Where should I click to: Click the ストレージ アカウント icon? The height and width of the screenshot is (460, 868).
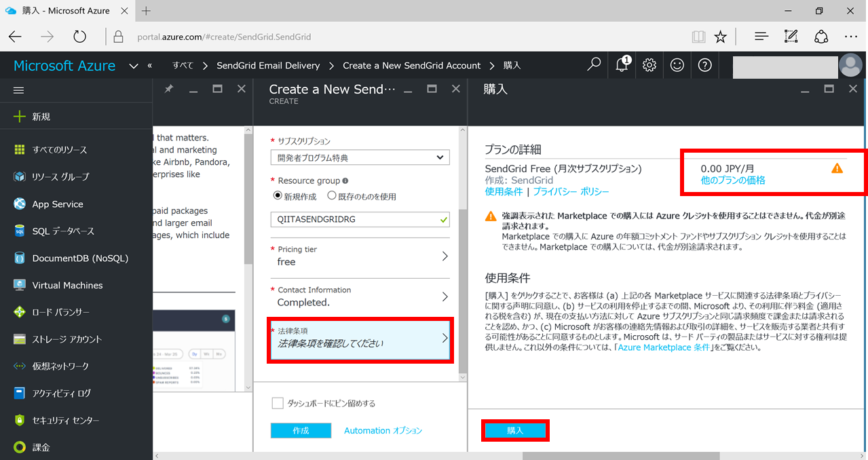click(20, 339)
